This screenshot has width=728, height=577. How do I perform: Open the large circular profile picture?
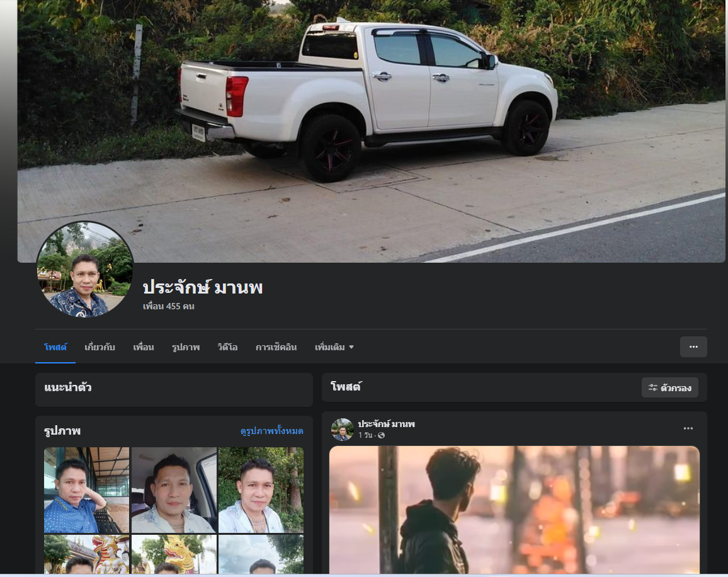pyautogui.click(x=85, y=270)
